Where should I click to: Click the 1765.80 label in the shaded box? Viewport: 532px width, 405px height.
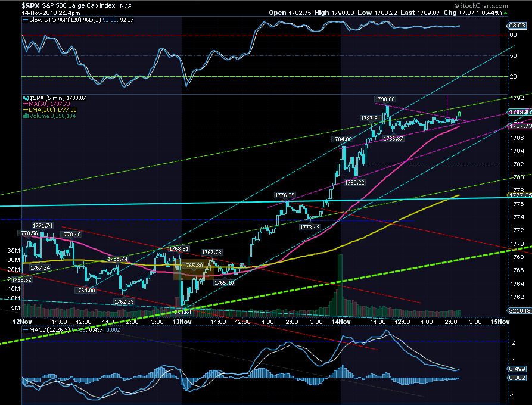tap(193, 265)
